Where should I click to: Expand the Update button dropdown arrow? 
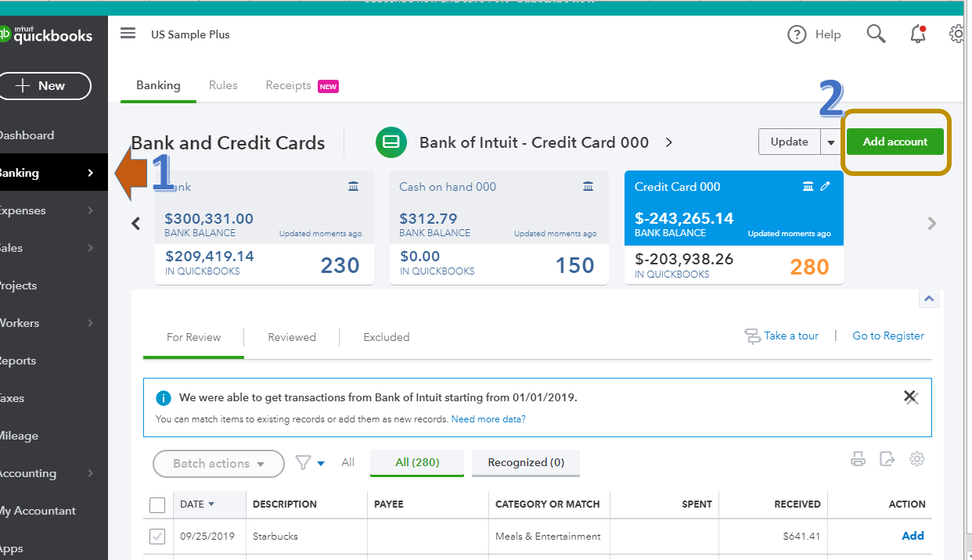(830, 142)
